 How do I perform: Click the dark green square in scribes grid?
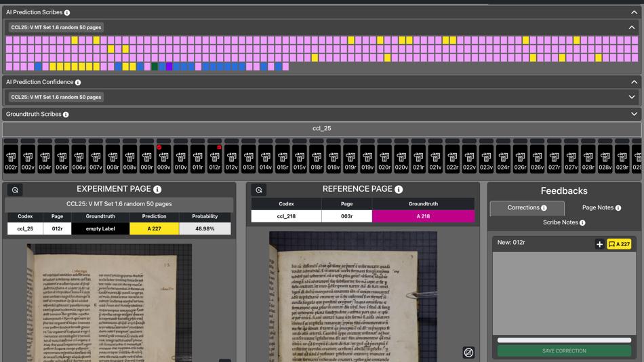(155, 66)
